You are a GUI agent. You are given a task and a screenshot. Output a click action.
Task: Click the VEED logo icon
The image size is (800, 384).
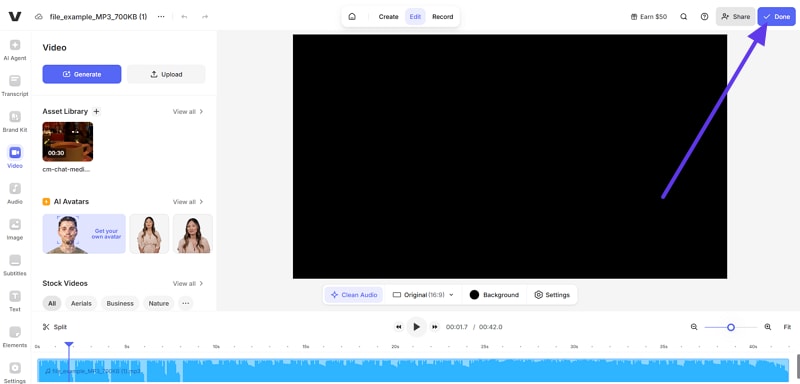click(15, 16)
